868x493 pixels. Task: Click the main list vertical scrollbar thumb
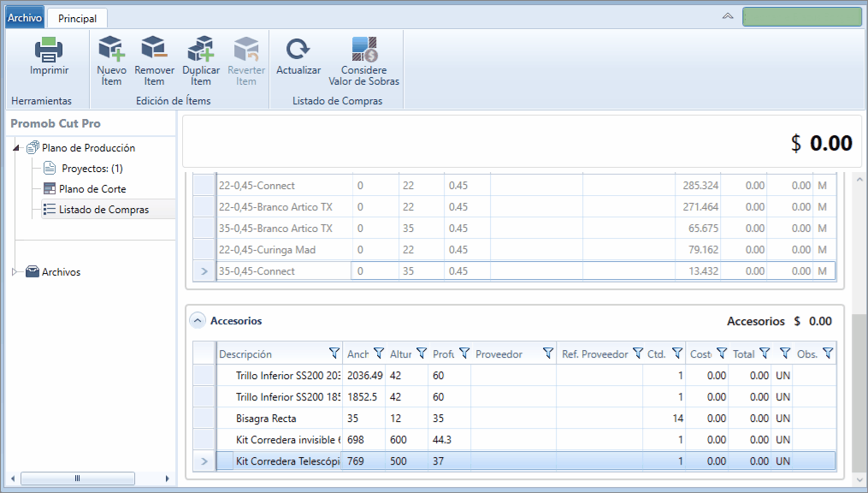click(x=859, y=392)
